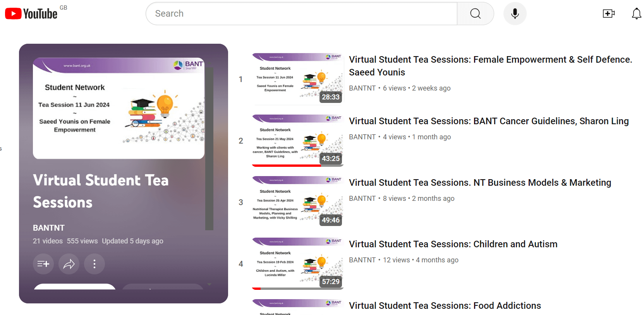The width and height of the screenshot is (644, 315).
Task: Click playlist index number 2
Action: point(241,141)
